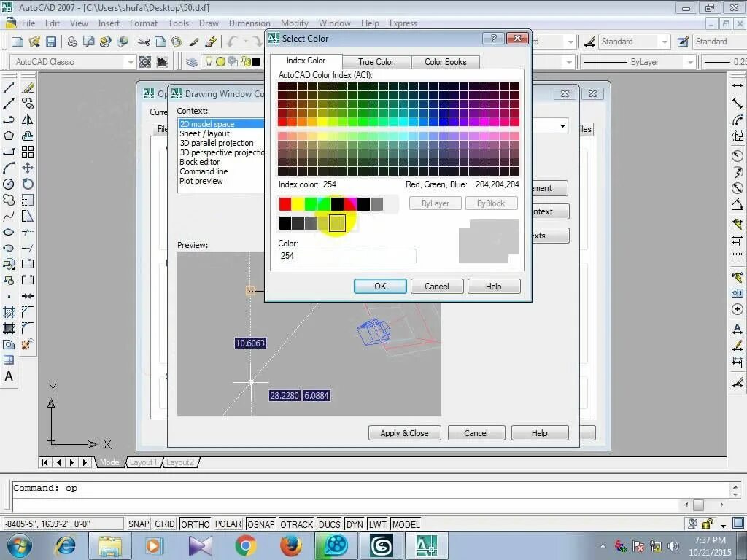Click Help in Select Color dialog
Screen dimensions: 747x560
[x=494, y=286]
